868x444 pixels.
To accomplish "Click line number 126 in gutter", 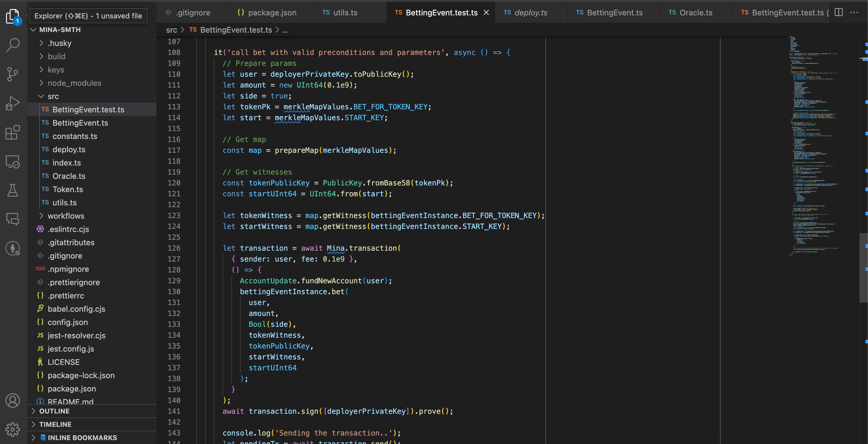I will (174, 248).
